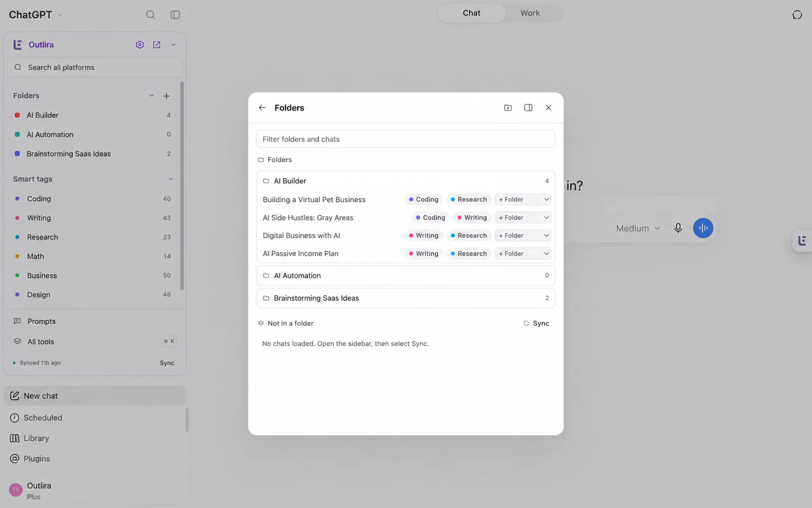Open All tools in sidebar
Image resolution: width=812 pixels, height=508 pixels.
(x=95, y=342)
